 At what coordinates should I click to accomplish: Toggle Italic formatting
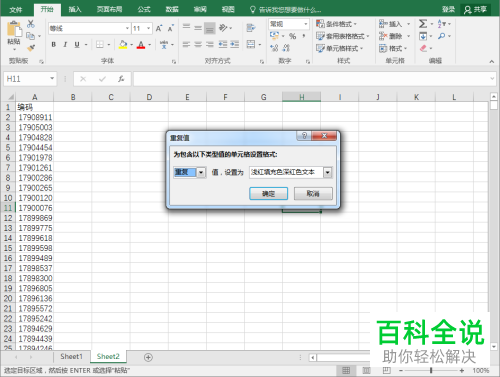tap(65, 44)
